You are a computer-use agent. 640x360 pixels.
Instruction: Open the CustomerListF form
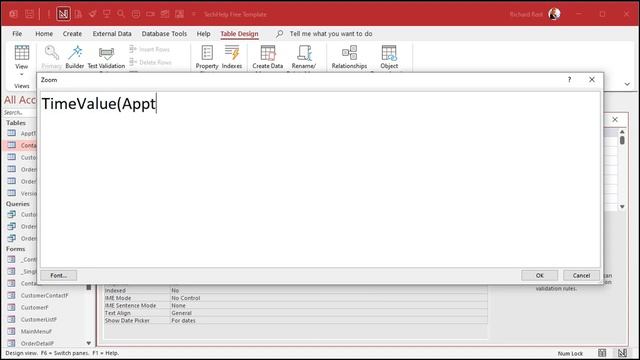(x=38, y=320)
